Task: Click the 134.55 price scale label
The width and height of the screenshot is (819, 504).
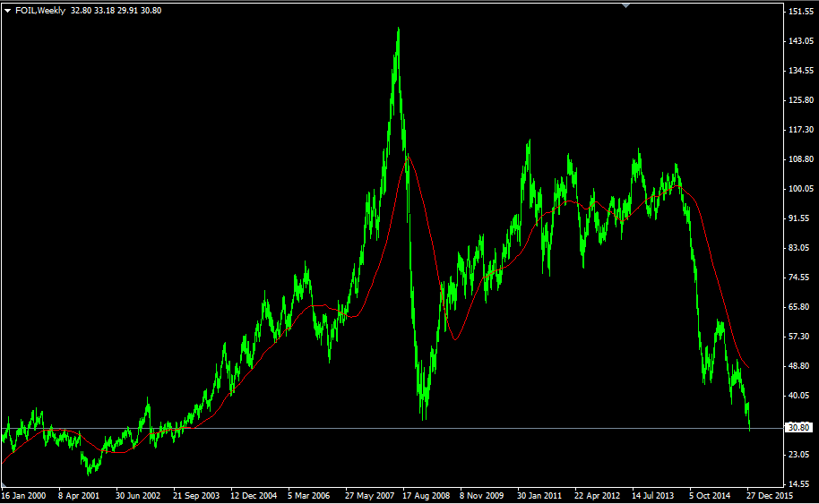Action: point(801,71)
